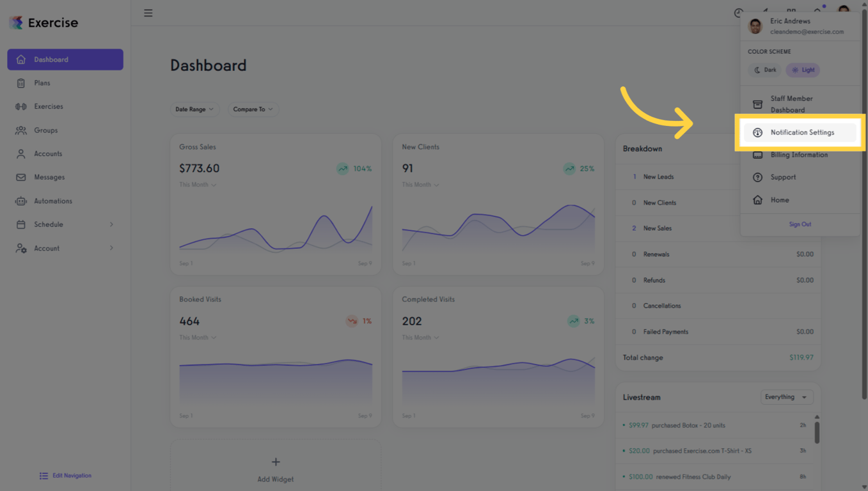Expand the Schedule sidebar section
Screen dimensions: 868x491
(111, 224)
